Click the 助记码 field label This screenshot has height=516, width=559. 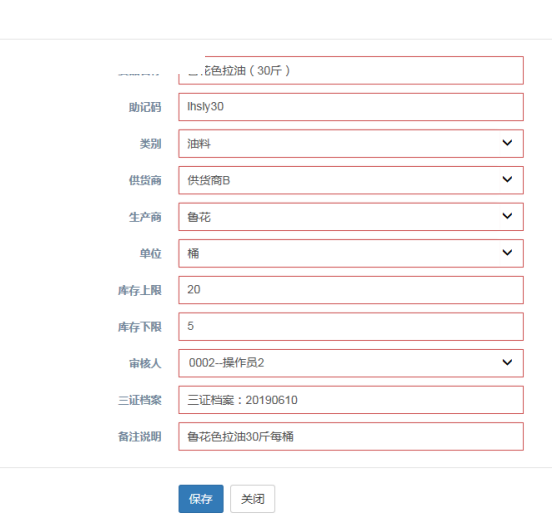(x=145, y=107)
